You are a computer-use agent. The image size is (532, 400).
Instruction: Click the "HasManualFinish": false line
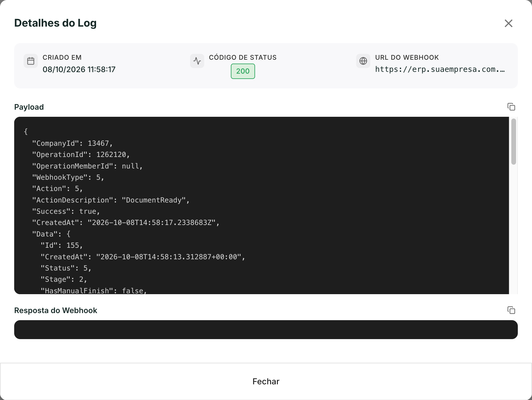pyautogui.click(x=94, y=290)
